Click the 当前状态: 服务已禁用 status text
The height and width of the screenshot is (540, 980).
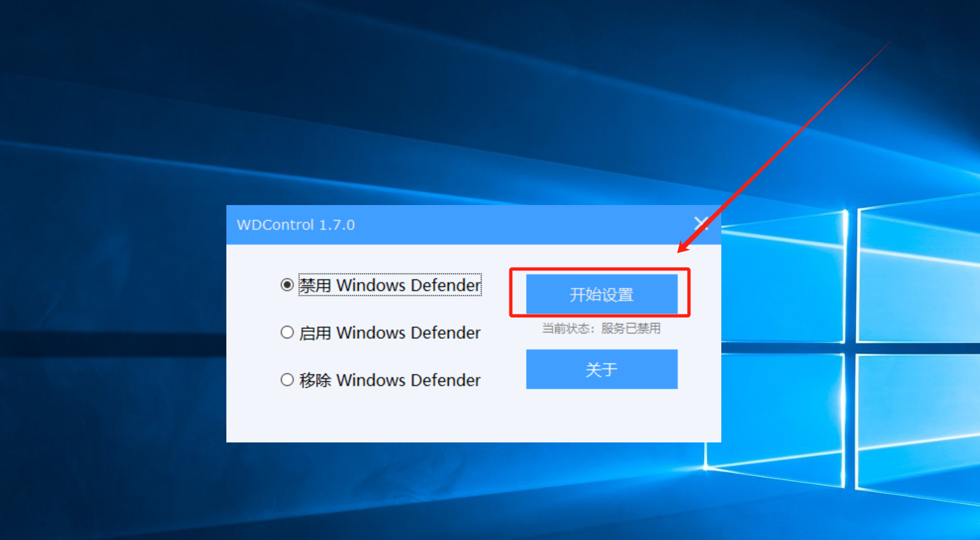point(601,328)
